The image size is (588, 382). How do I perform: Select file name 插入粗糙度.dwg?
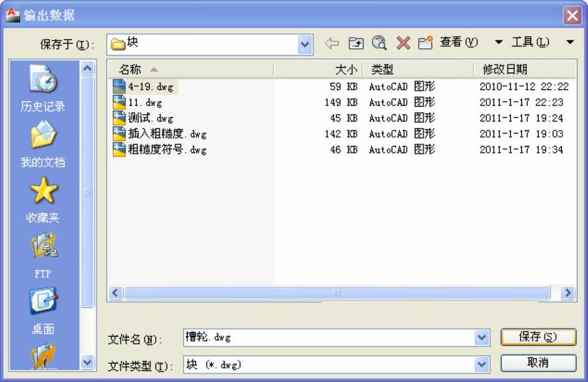167,134
